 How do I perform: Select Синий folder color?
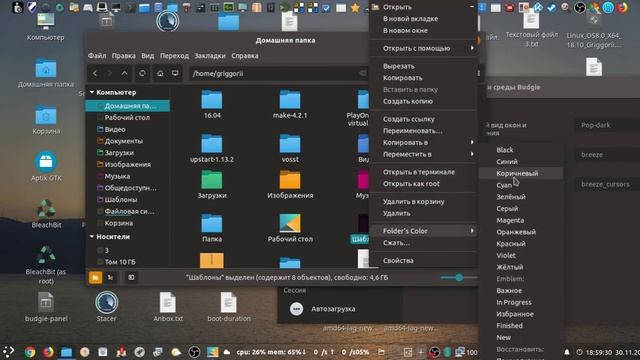click(521, 162)
